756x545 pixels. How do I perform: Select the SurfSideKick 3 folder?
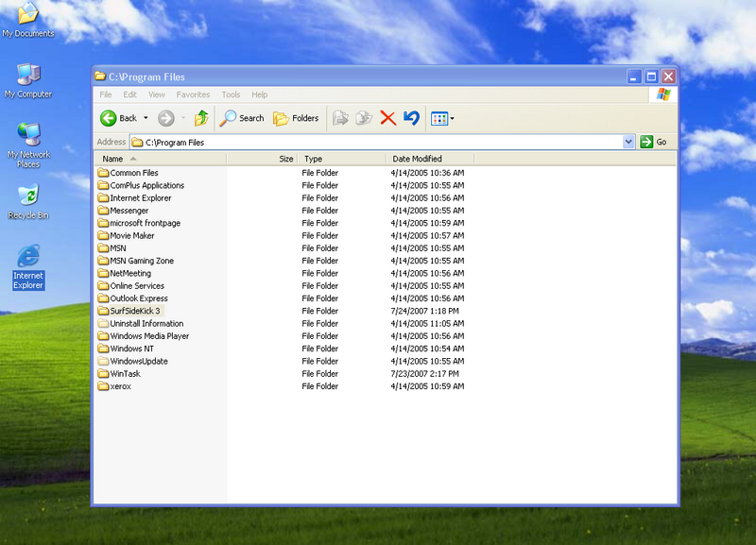(130, 311)
